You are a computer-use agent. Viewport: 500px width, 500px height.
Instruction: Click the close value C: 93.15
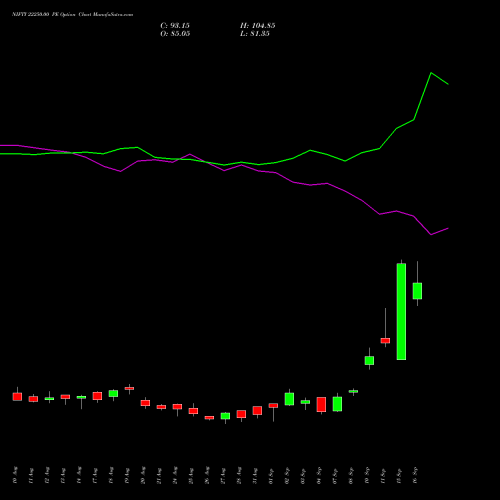175,26
